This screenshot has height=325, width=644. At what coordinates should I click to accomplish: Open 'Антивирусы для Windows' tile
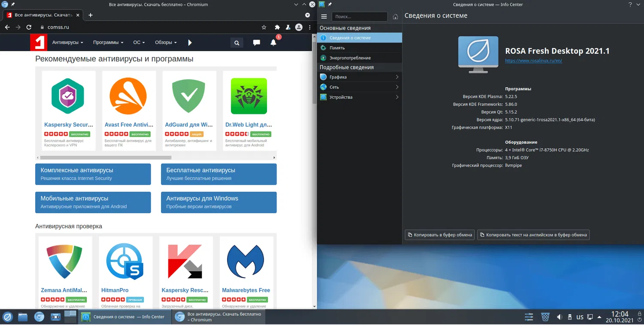point(219,202)
